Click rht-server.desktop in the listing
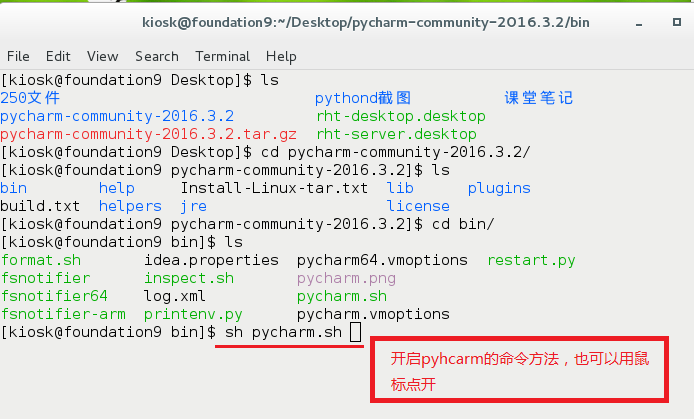This screenshot has width=694, height=419. pos(396,134)
